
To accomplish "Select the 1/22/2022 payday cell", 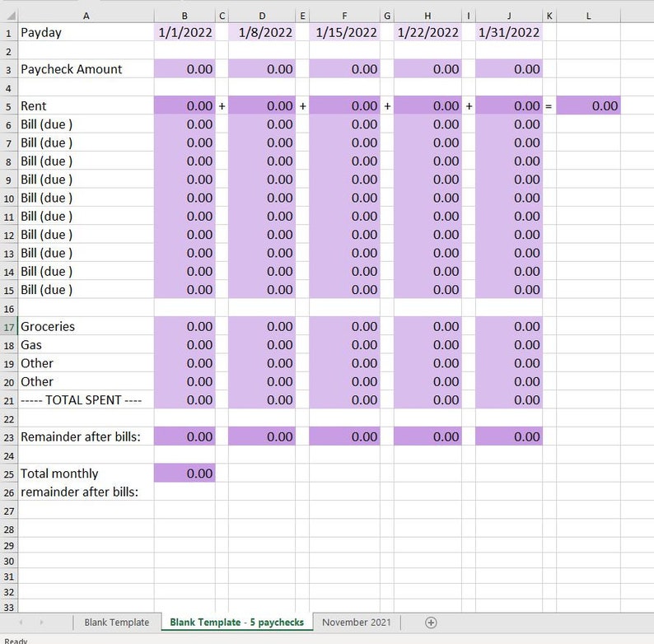I will pyautogui.click(x=427, y=33).
